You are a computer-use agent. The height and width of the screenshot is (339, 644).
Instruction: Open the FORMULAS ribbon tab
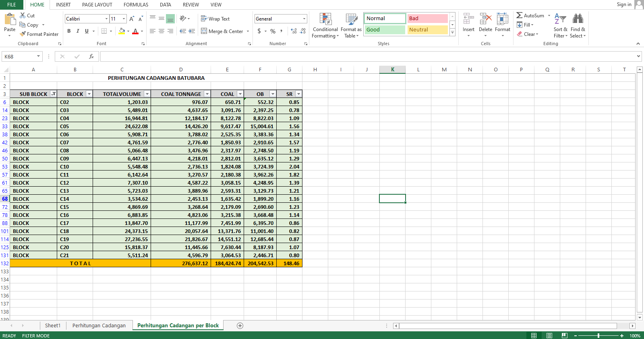pyautogui.click(x=136, y=5)
